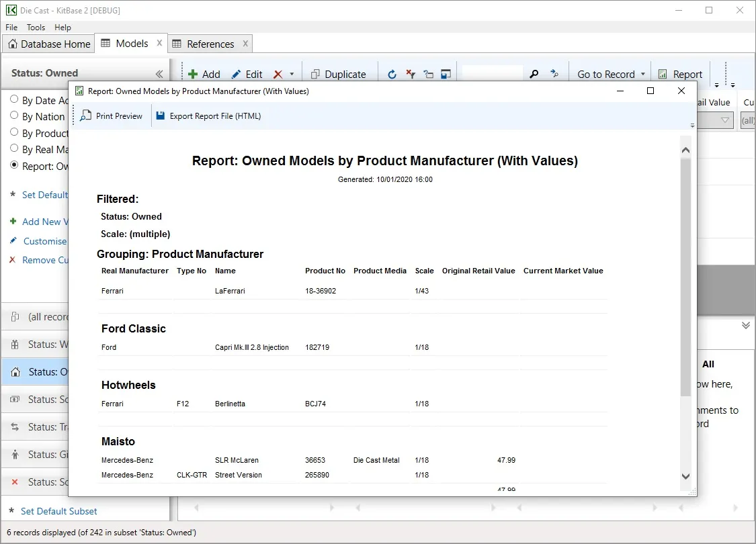This screenshot has width=756, height=544.
Task: Click the clear filter funnel icon
Action: [x=411, y=75]
